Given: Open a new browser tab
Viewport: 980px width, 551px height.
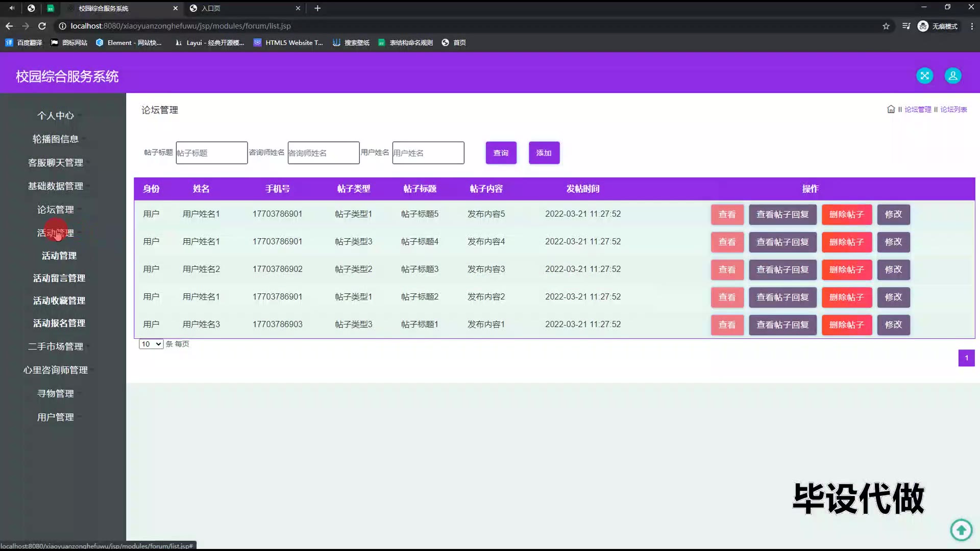Looking at the screenshot, I should click(x=317, y=8).
